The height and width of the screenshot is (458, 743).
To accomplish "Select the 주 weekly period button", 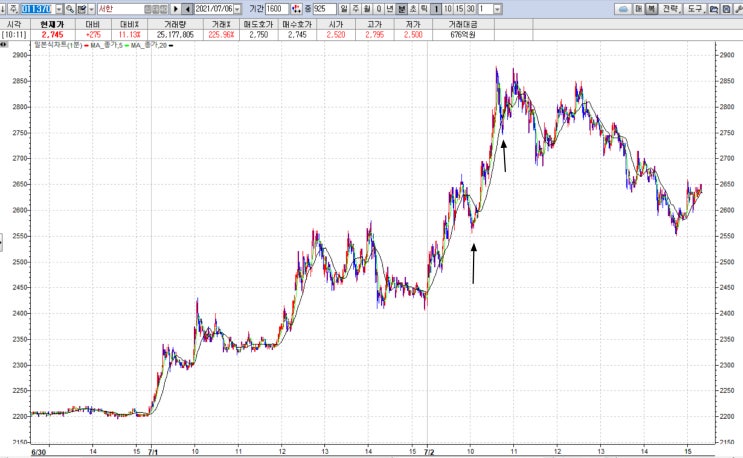I will [355, 9].
